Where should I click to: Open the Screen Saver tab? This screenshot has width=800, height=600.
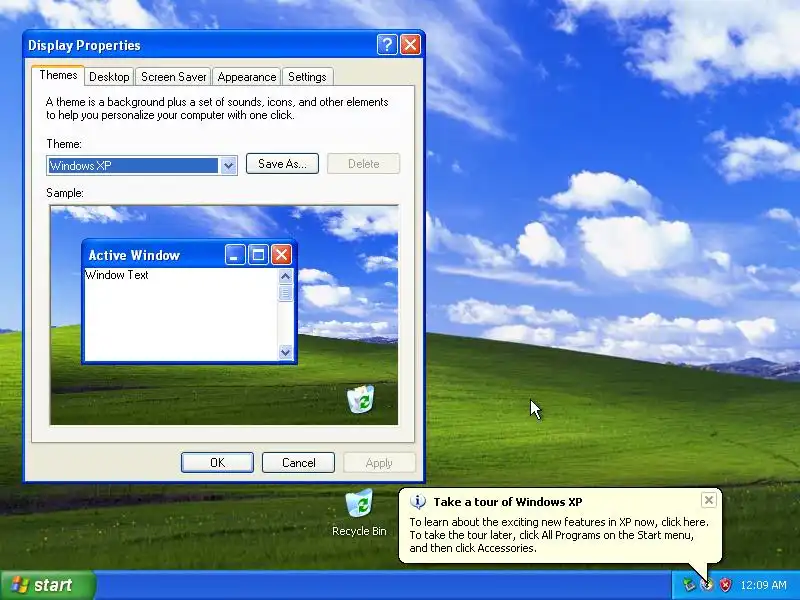(x=173, y=77)
